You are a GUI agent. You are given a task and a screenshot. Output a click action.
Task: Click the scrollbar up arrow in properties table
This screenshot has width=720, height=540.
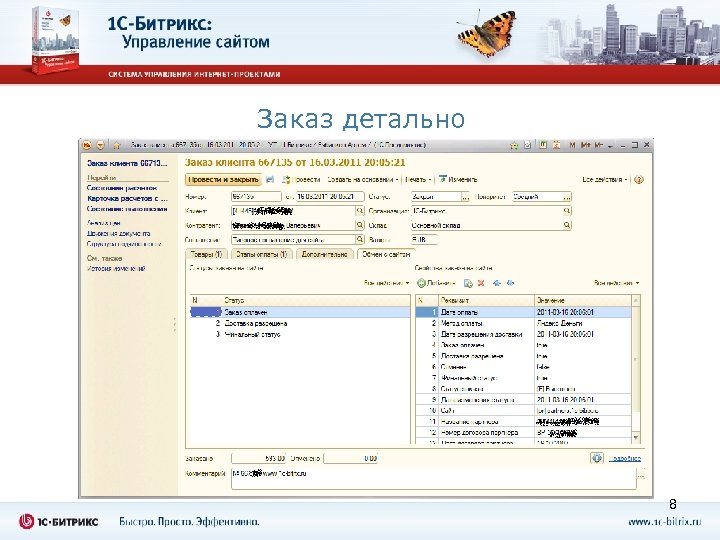[636, 301]
